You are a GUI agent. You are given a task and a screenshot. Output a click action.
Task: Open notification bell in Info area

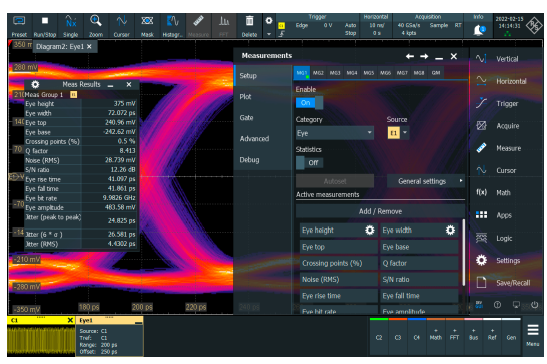(479, 30)
